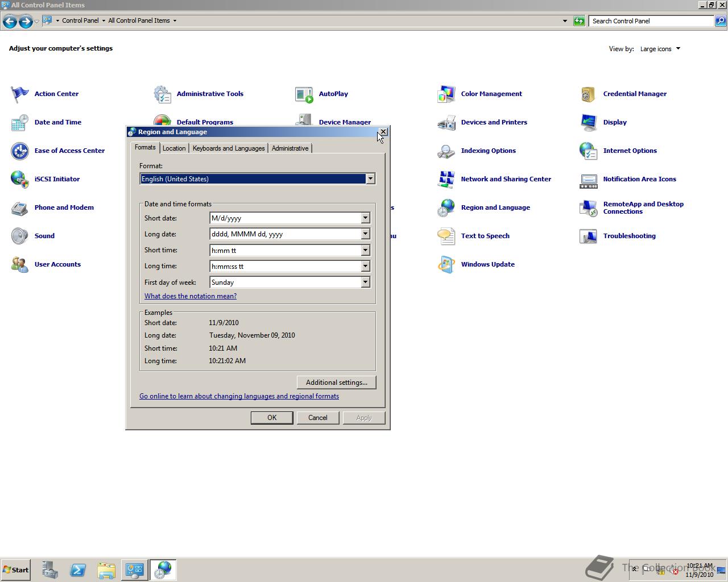Open the 'What does the notation mean?' link

pyautogui.click(x=191, y=296)
